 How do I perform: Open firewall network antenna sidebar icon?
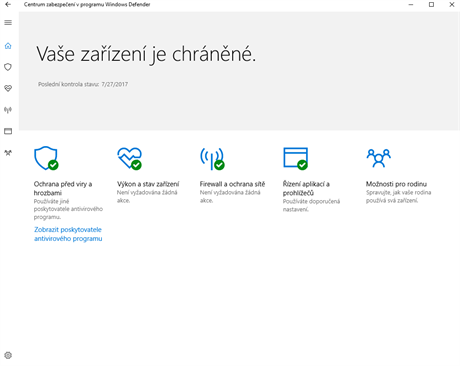[x=8, y=110]
